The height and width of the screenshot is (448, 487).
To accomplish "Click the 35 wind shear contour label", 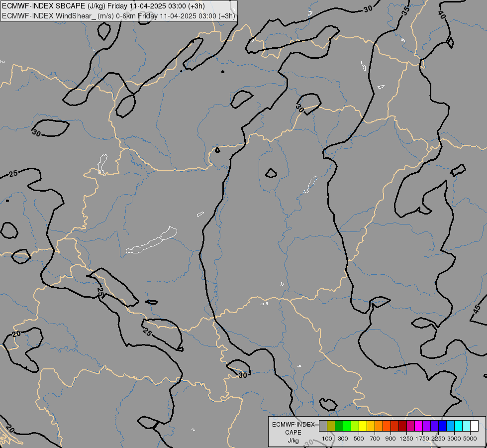I will (405, 11).
